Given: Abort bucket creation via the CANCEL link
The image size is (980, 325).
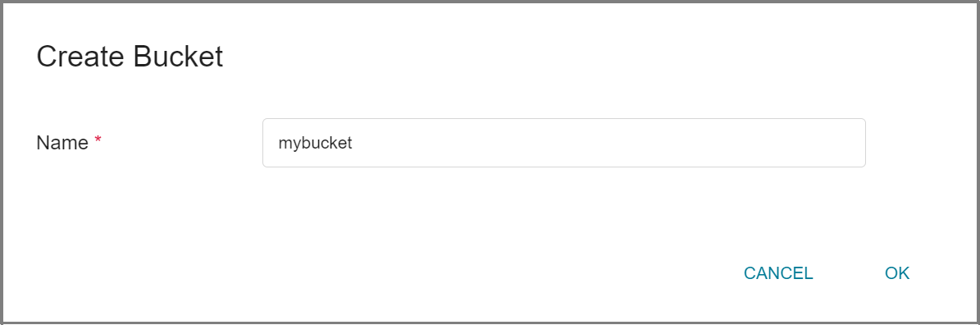Looking at the screenshot, I should coord(778,273).
